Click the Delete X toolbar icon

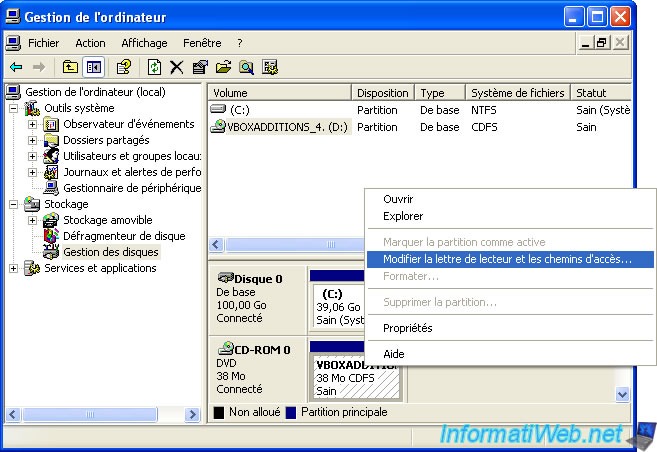[x=177, y=67]
